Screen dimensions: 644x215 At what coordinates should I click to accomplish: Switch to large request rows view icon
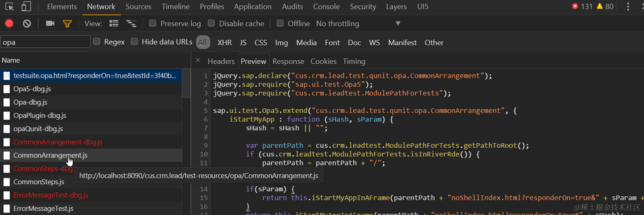click(113, 24)
